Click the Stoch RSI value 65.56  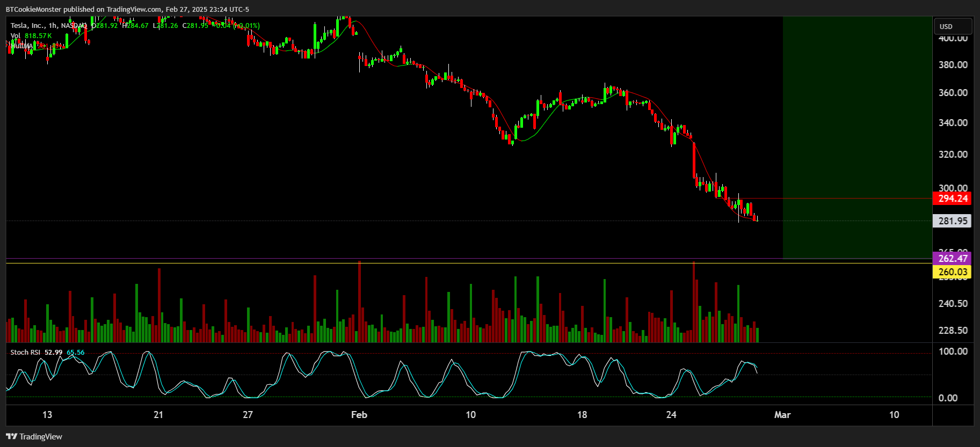tap(76, 353)
